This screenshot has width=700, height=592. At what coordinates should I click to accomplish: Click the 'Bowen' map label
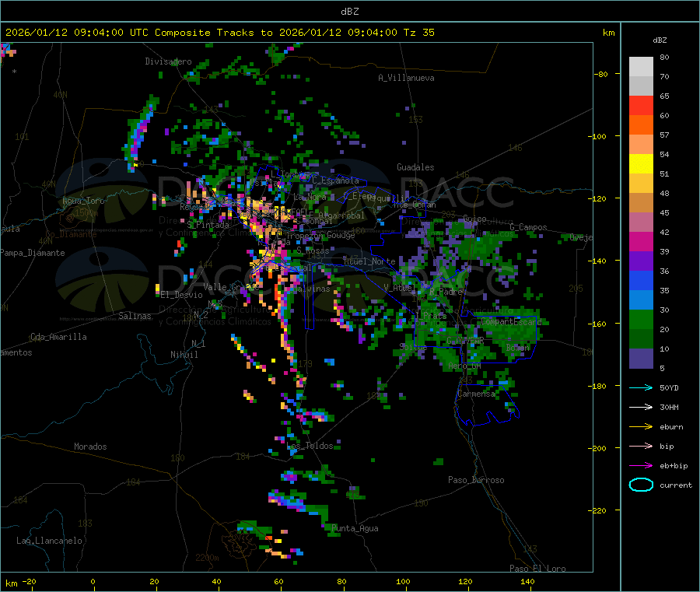pos(518,347)
